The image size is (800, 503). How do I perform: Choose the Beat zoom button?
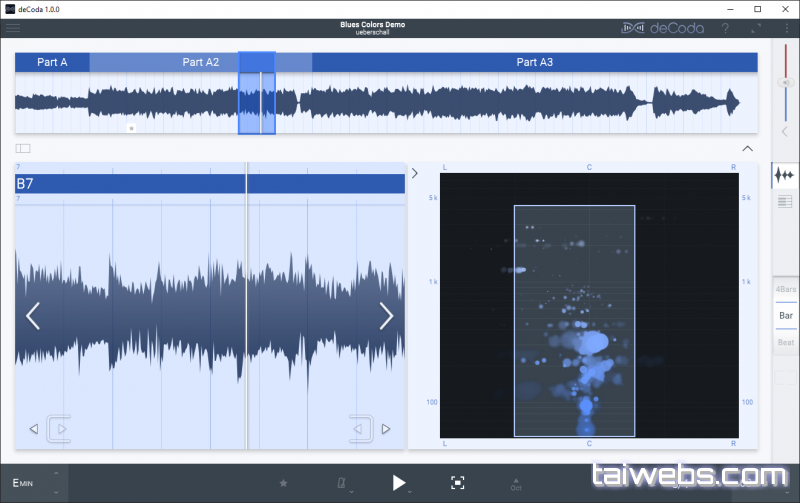786,342
